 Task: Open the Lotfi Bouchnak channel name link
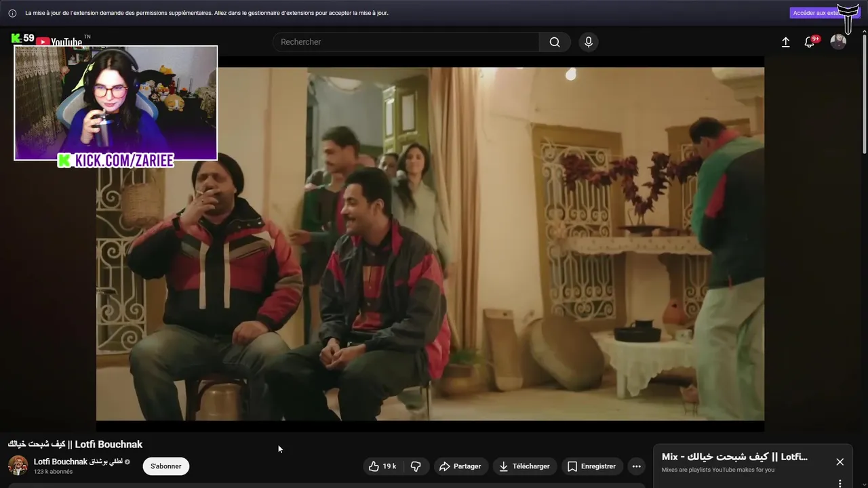77,462
